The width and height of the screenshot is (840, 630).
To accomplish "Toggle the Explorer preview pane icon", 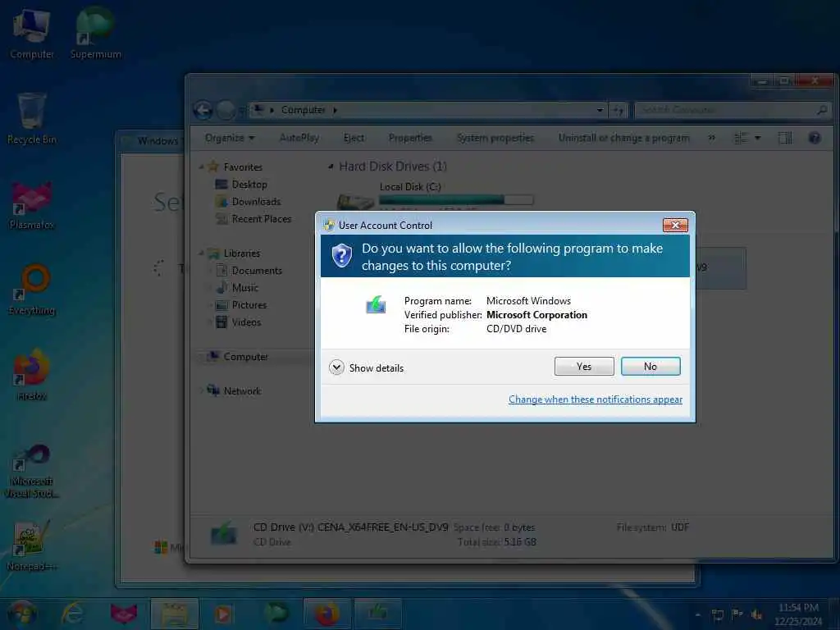I will click(x=785, y=138).
